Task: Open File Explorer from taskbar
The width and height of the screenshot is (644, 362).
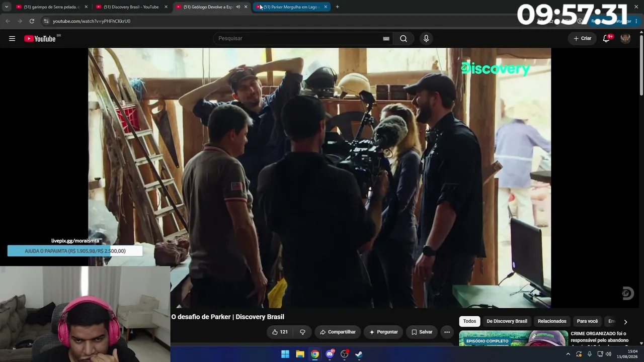Action: pos(300,354)
